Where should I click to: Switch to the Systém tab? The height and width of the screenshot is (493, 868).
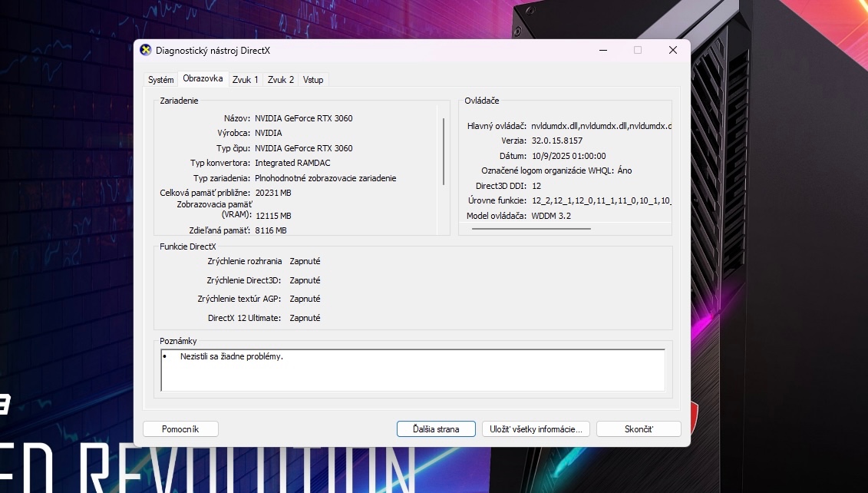tap(160, 80)
